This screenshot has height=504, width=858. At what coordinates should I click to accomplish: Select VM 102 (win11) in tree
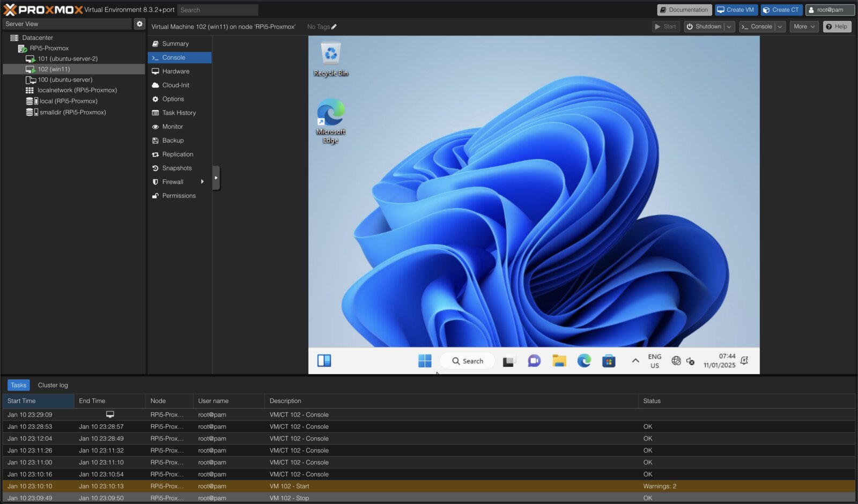(73, 69)
